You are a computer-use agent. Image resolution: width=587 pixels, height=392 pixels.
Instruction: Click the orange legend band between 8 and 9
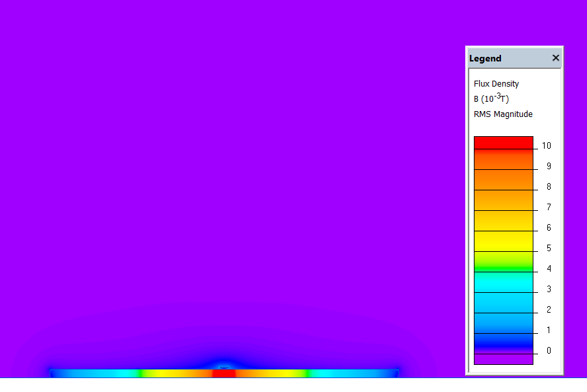pyautogui.click(x=503, y=178)
